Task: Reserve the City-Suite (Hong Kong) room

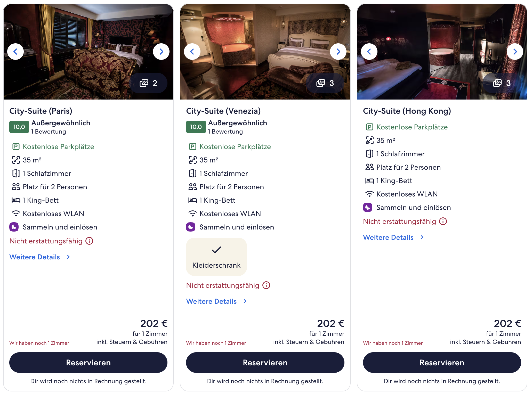Action: [x=442, y=363]
